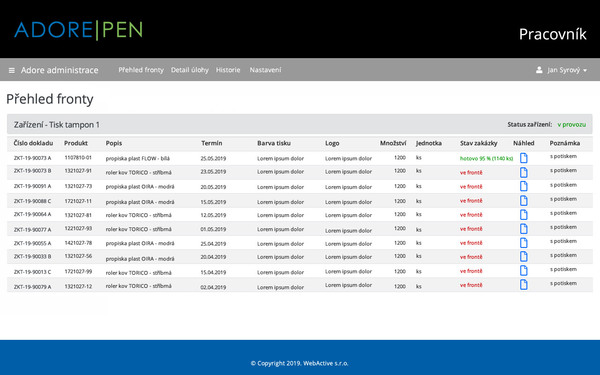Image resolution: width=600 pixels, height=375 pixels.
Task: Click the Náhled column header
Action: click(x=523, y=143)
